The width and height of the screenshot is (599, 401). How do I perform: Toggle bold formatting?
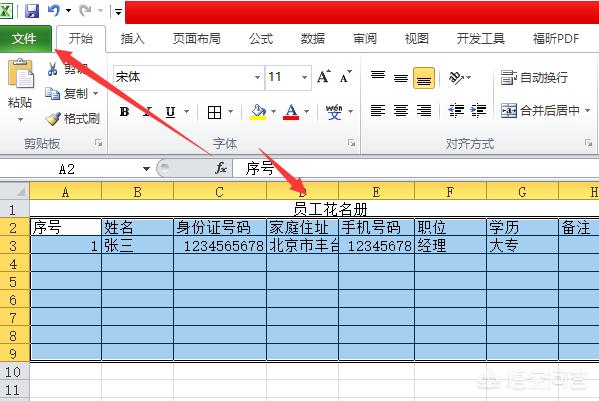[x=125, y=112]
